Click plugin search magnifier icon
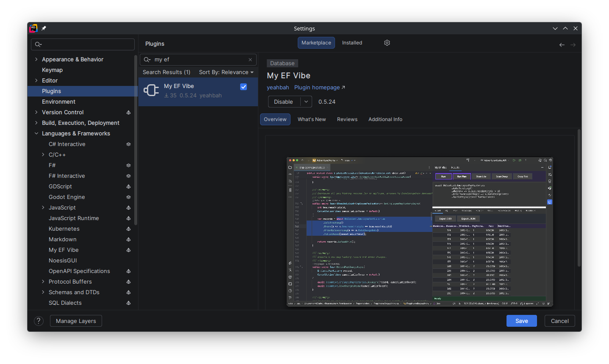 [147, 60]
